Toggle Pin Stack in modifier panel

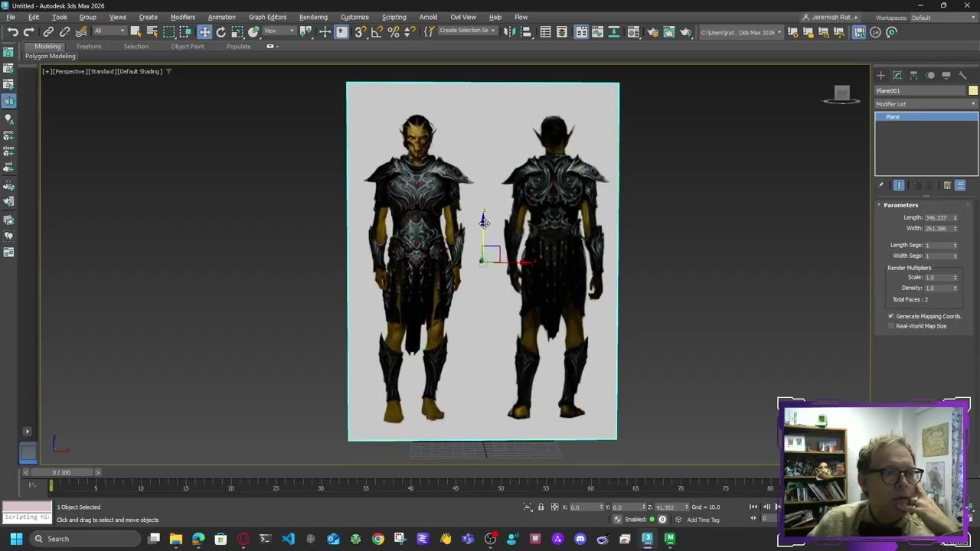pos(880,185)
